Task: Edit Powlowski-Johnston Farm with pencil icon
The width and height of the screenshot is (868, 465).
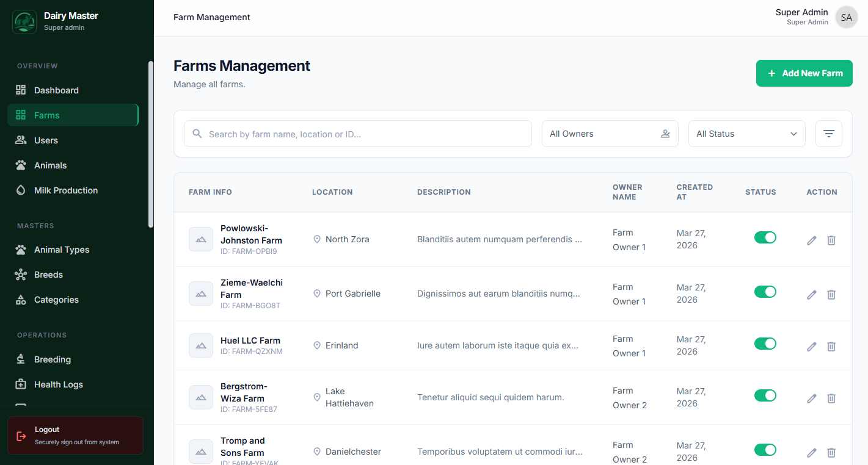Action: [x=811, y=240]
